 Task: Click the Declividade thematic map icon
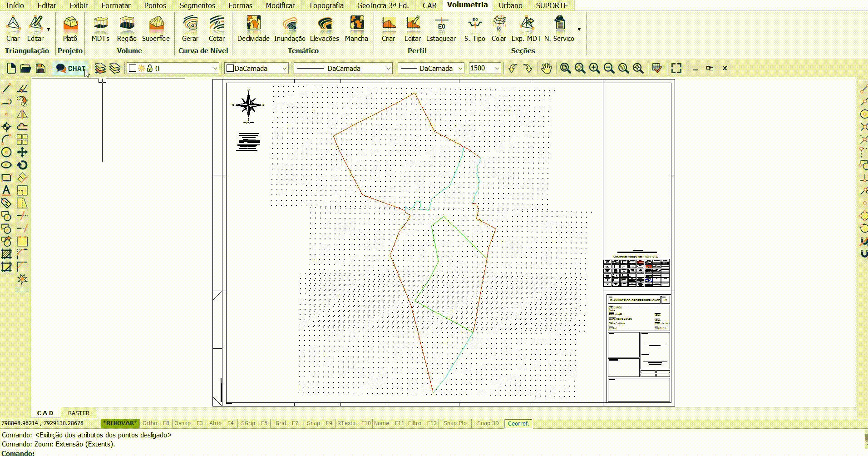[253, 28]
